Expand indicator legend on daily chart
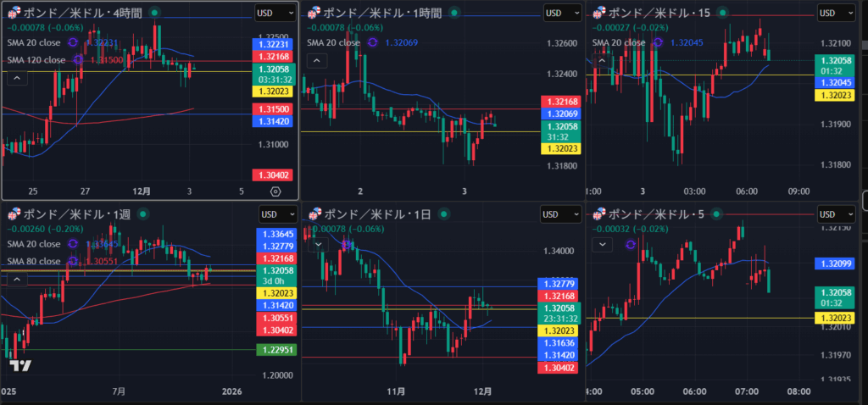Viewport: 868px width, 405px height. tap(318, 244)
